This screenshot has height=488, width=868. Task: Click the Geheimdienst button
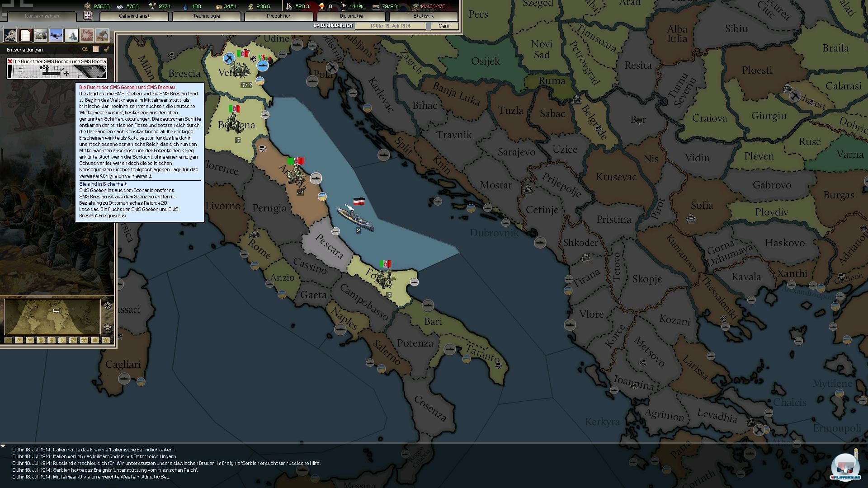134,16
